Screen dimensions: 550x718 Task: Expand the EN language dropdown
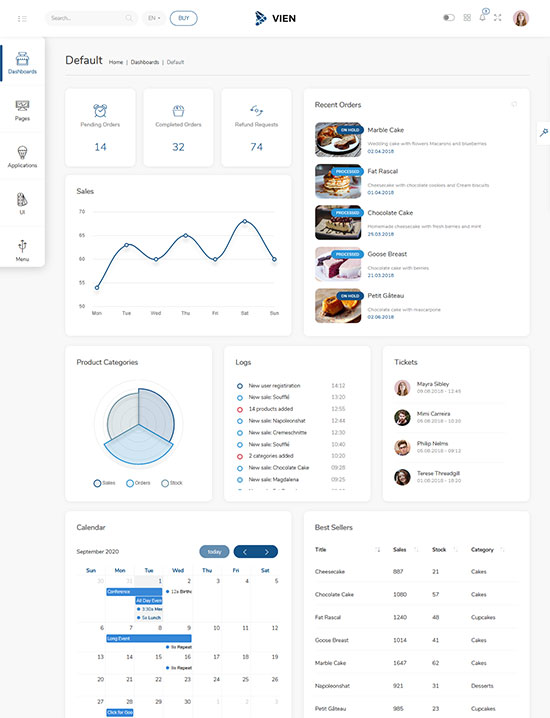coord(154,18)
